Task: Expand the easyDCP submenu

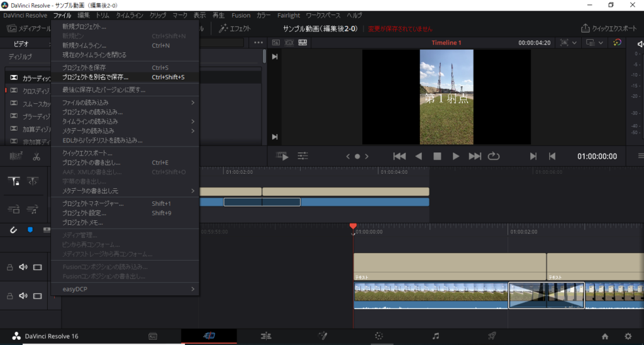Action: click(192, 289)
